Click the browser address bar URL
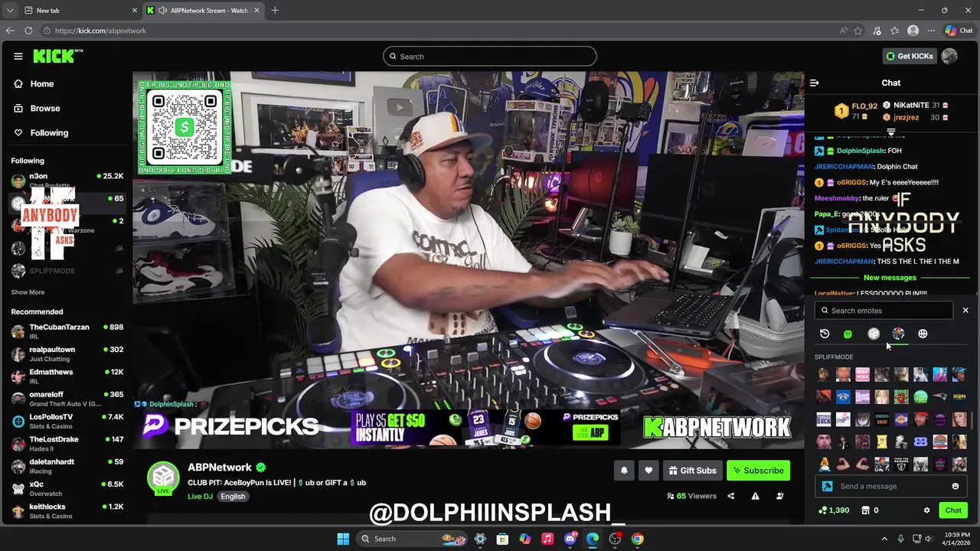980x551 pixels. click(x=100, y=31)
